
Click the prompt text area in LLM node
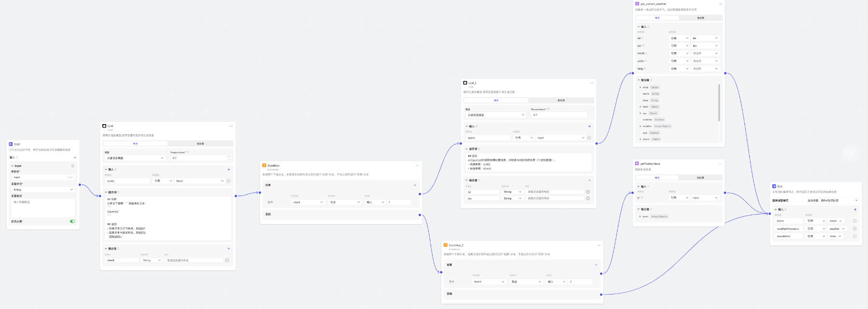[168, 218]
